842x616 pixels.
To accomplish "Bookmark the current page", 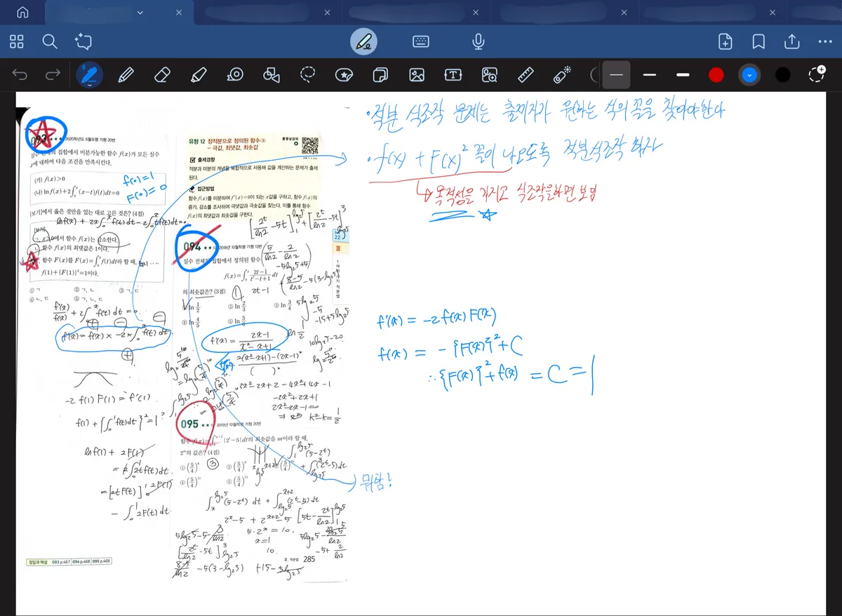I will (x=759, y=42).
